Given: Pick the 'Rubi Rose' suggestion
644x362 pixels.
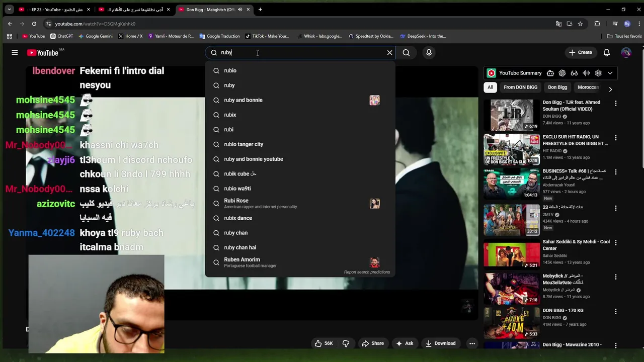Looking at the screenshot, I should [300, 203].
